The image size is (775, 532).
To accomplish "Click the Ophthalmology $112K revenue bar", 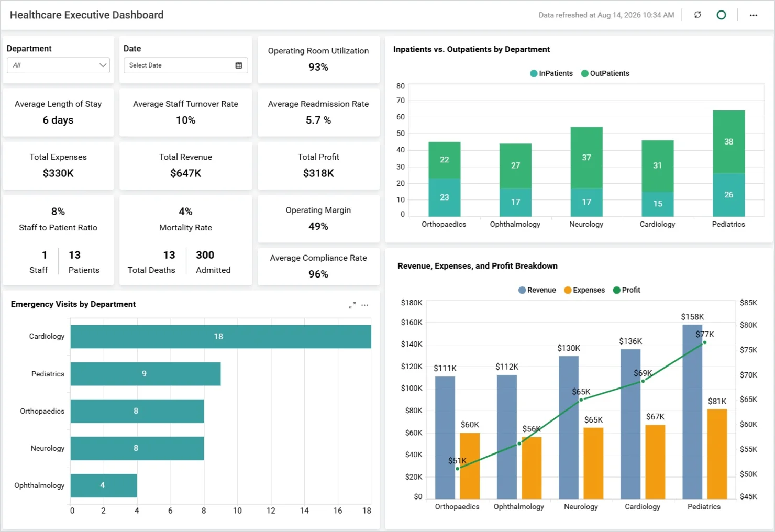I will [x=507, y=437].
